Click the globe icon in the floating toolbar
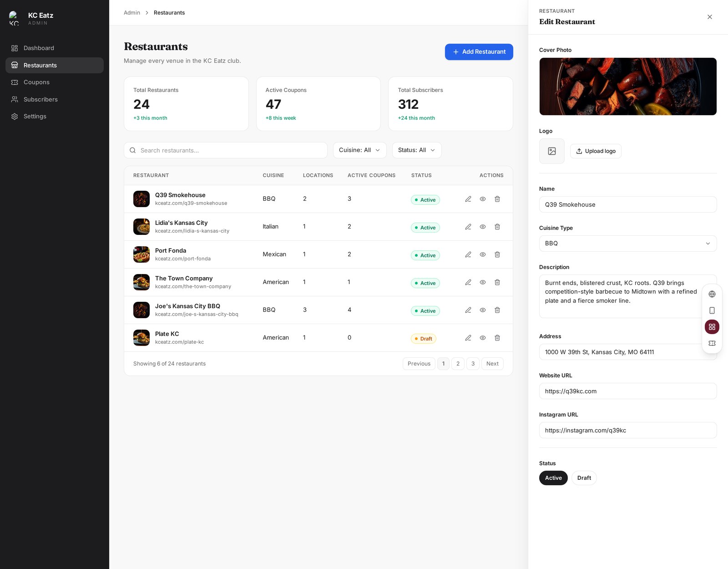This screenshot has height=569, width=728. coord(712,294)
